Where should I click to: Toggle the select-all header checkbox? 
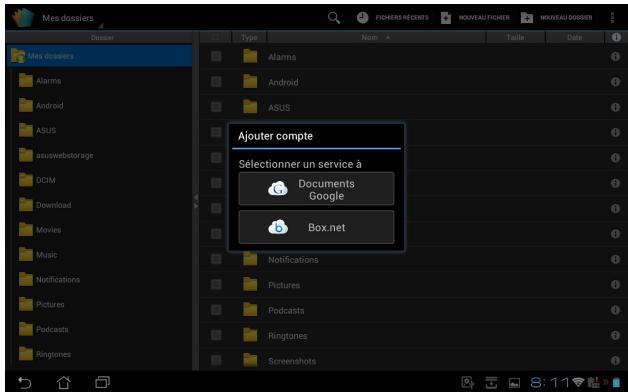pos(216,37)
